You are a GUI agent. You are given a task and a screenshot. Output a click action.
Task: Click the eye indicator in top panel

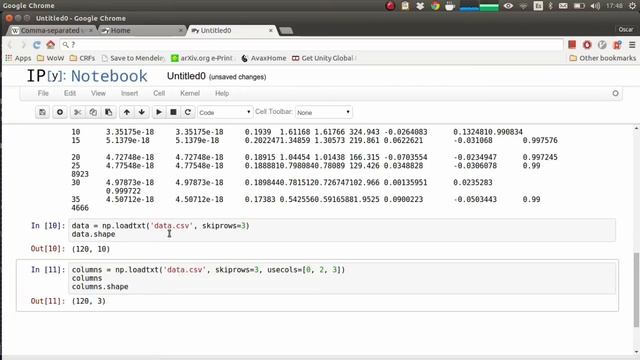pyautogui.click(x=508, y=6)
